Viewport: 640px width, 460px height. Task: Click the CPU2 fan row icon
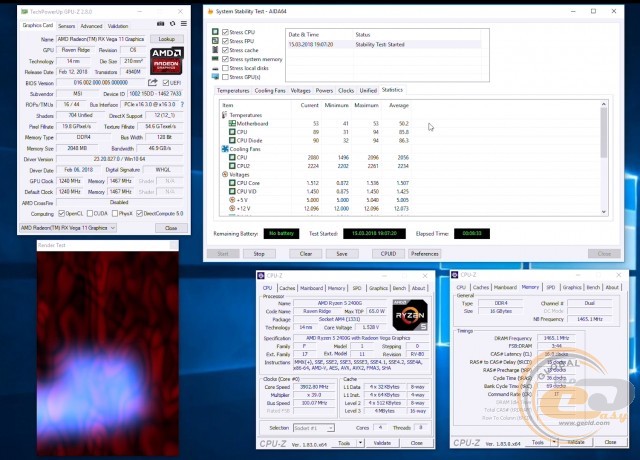point(232,166)
